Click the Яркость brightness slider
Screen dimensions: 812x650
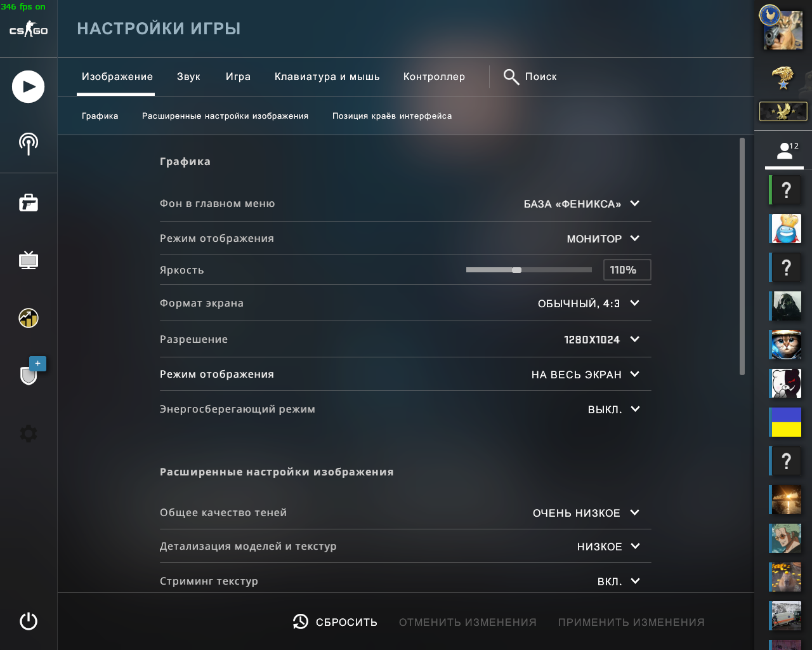pyautogui.click(x=528, y=270)
